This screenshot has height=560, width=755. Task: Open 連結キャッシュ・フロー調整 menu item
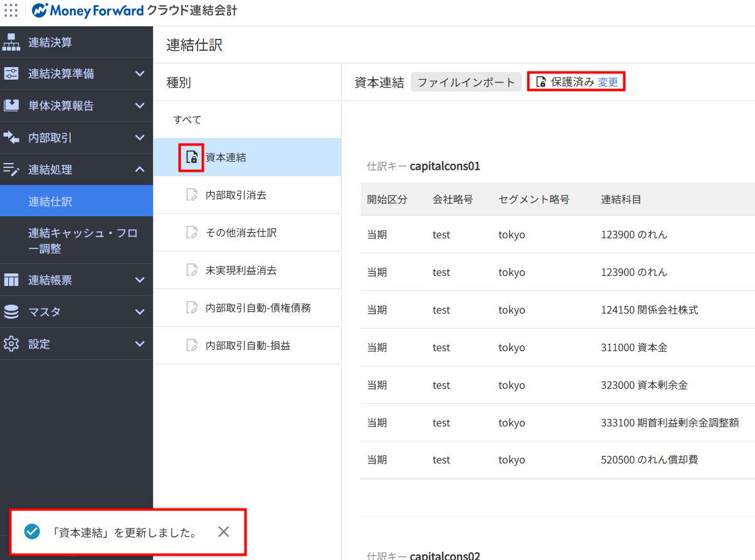83,241
